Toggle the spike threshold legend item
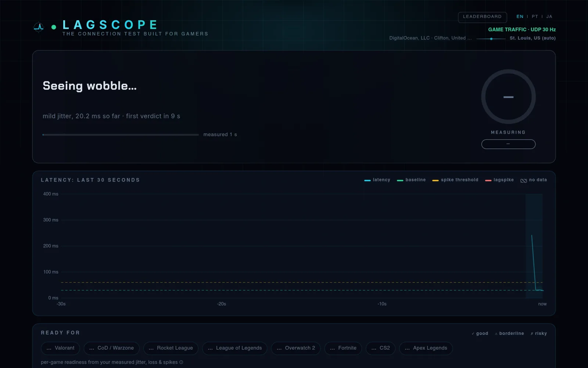 pos(455,180)
